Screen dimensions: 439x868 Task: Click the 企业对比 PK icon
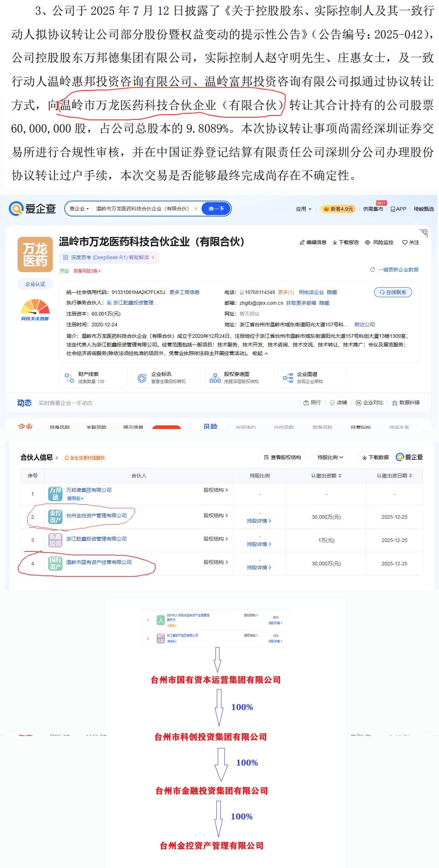(358, 403)
